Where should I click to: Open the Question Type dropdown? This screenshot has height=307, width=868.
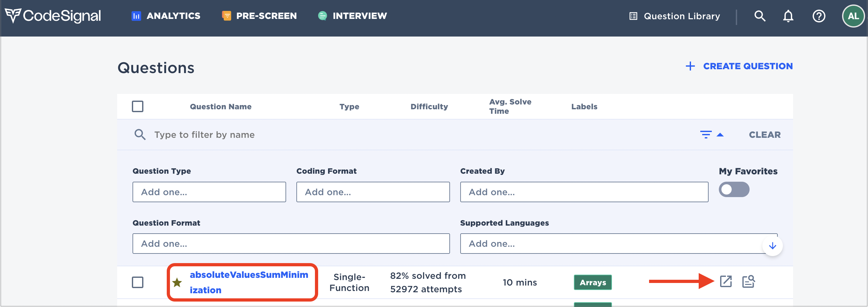[209, 192]
